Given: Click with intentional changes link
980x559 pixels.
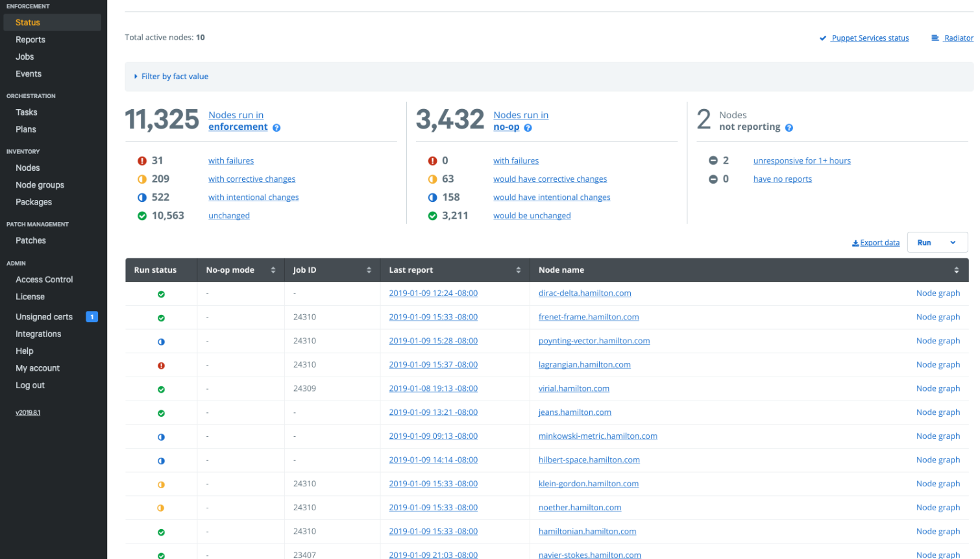Looking at the screenshot, I should [254, 197].
